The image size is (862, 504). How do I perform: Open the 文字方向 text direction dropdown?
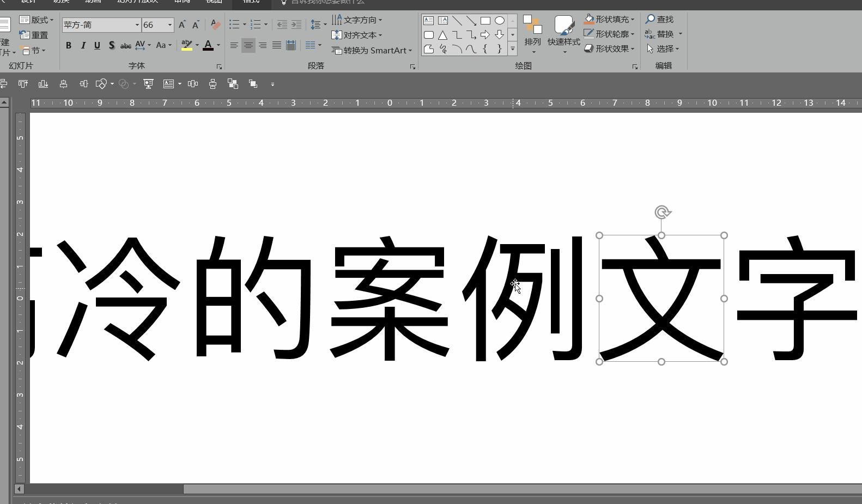pyautogui.click(x=357, y=20)
